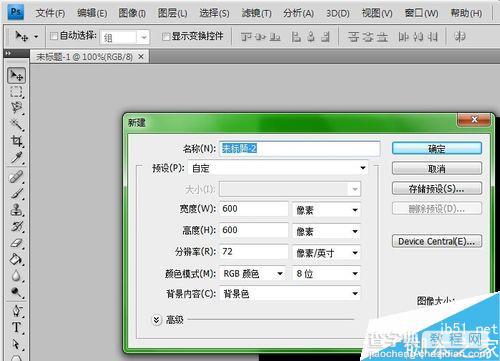Click the Align vertical centers icon
The width and height of the screenshot is (500, 361).
pyautogui.click(x=260, y=37)
